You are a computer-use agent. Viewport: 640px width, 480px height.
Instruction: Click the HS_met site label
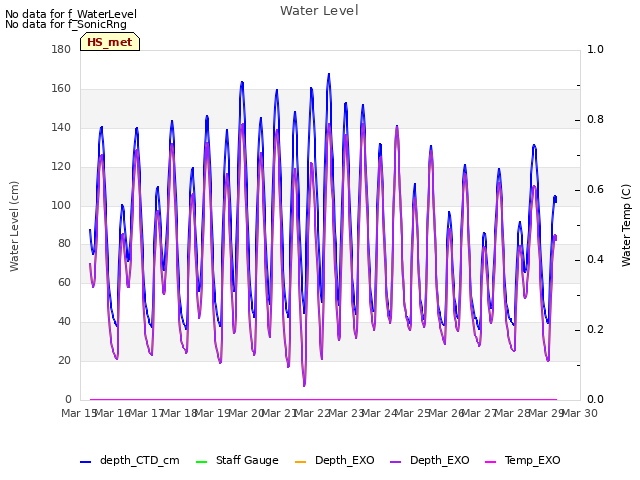110,42
